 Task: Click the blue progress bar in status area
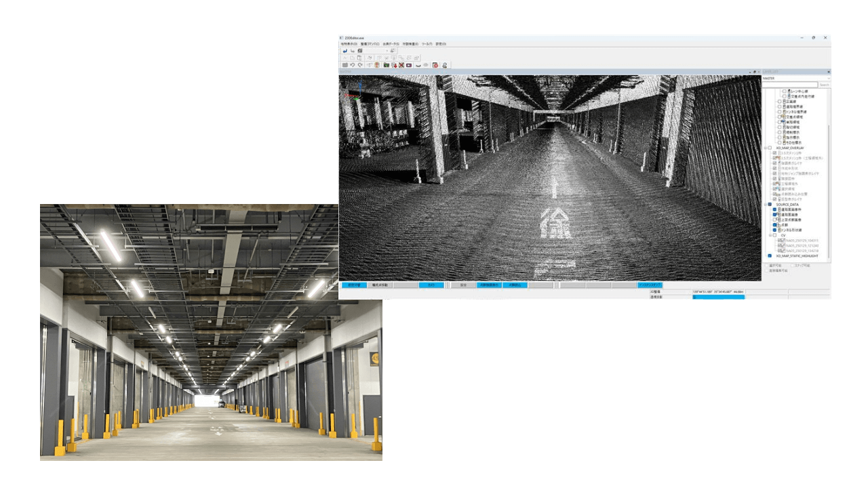[x=717, y=297]
